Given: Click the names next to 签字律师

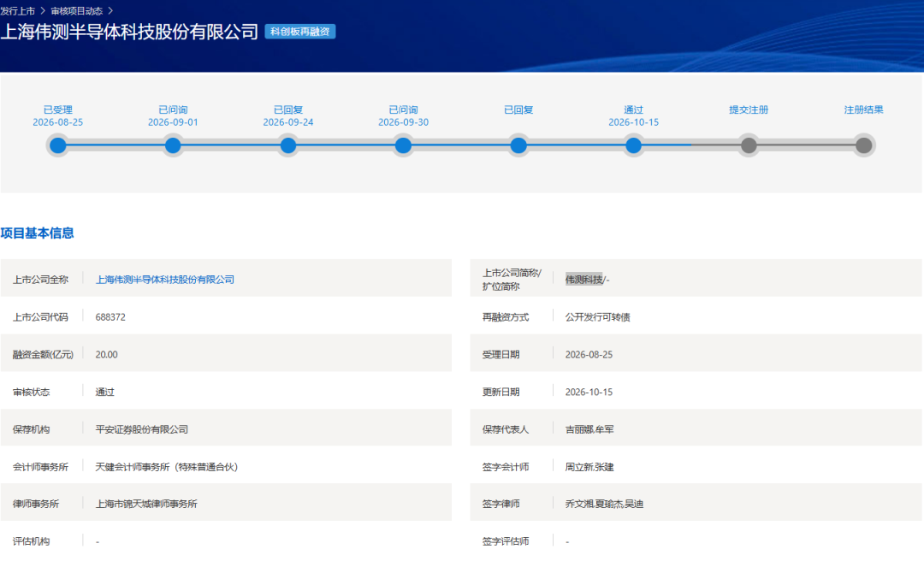Looking at the screenshot, I should (604, 504).
